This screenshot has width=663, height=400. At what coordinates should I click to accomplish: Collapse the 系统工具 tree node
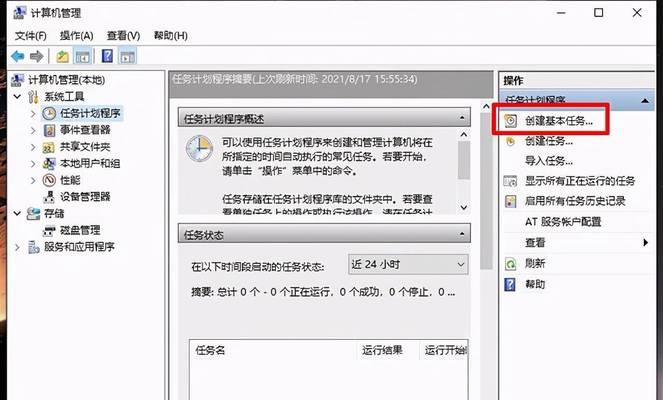[x=17, y=97]
